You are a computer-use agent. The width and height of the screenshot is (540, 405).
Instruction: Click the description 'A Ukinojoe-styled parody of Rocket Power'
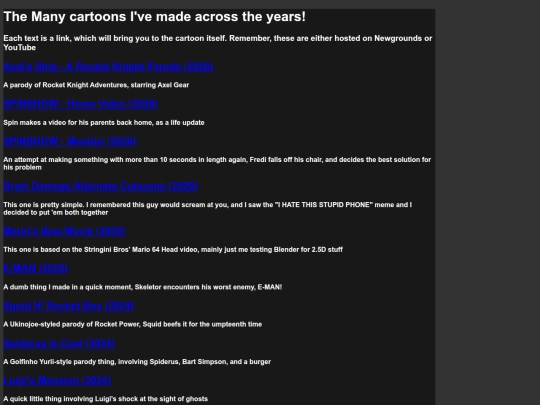pos(133,324)
